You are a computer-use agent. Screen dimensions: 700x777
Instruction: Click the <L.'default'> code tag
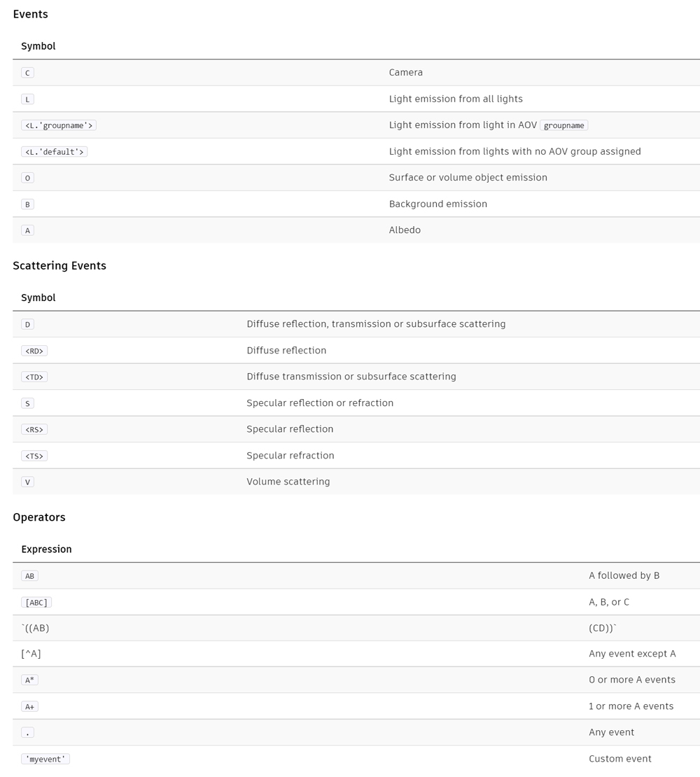(x=55, y=152)
